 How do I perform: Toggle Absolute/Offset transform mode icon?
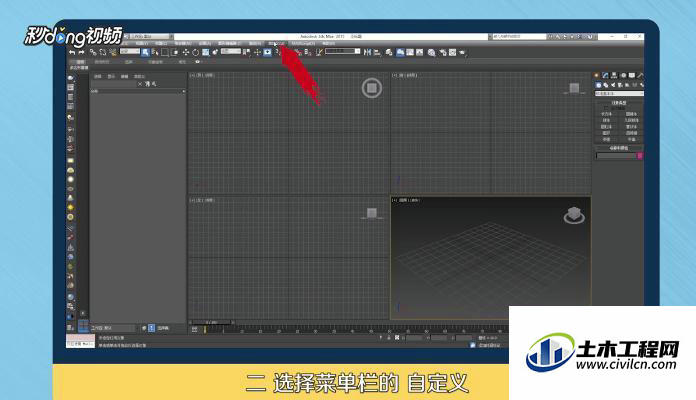397,337
